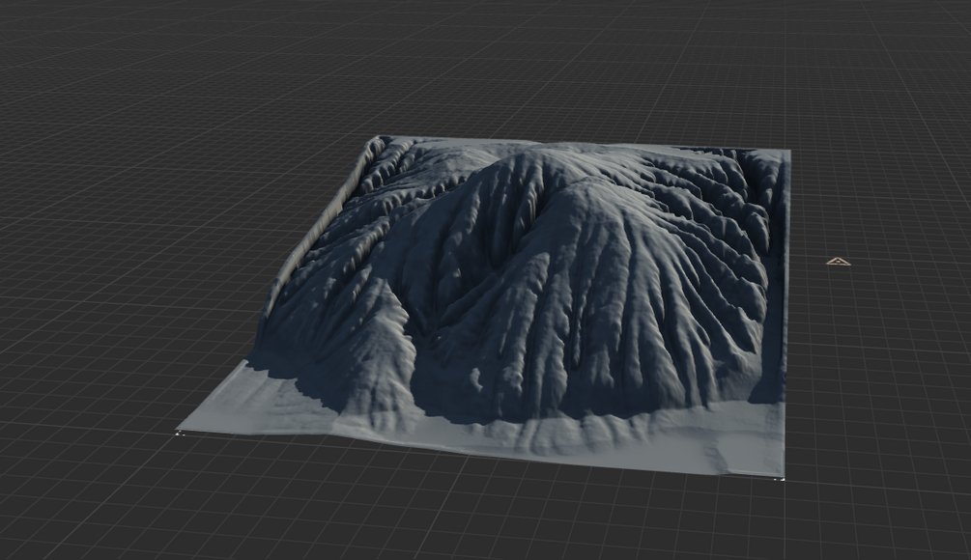Select the orange triangular gizmo beside the terrain
Screen dimensions: 971x560
838,262
